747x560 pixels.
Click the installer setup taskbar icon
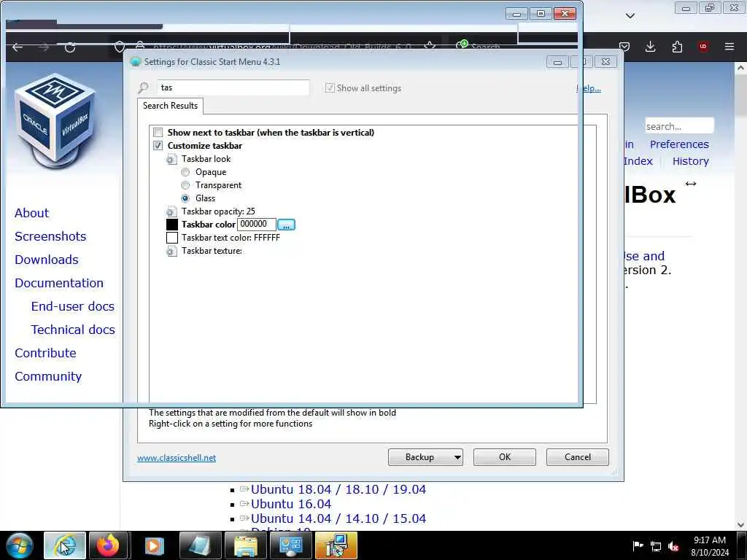(x=336, y=545)
